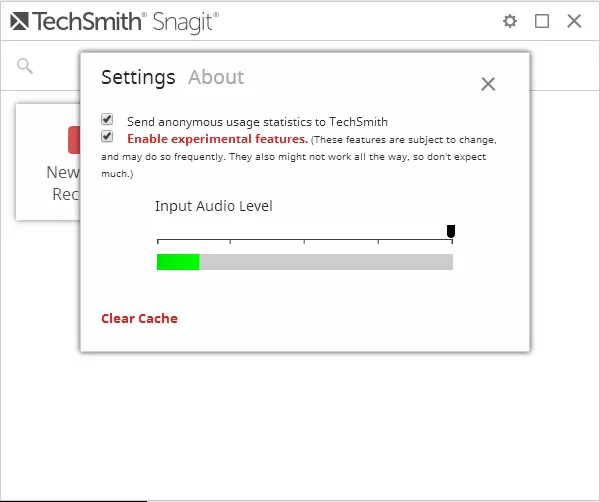Uncheck Send anonymous usage statistics checkbox
Viewport: 600px width, 502px height.
tap(107, 119)
